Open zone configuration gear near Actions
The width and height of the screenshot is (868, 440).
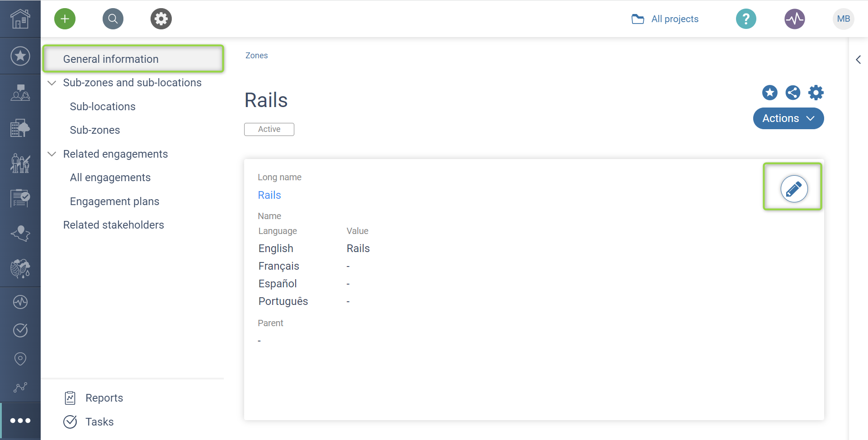816,93
